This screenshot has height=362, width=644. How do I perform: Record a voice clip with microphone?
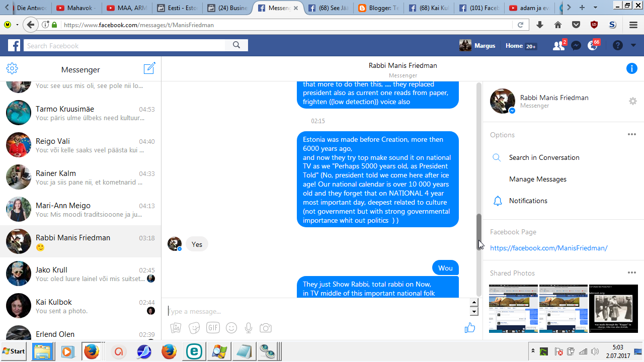tap(249, 328)
